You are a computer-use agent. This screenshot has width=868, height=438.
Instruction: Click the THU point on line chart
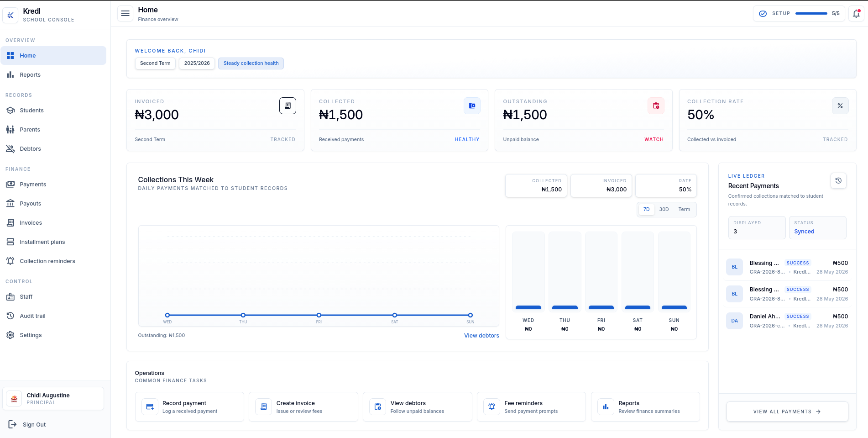[243, 315]
